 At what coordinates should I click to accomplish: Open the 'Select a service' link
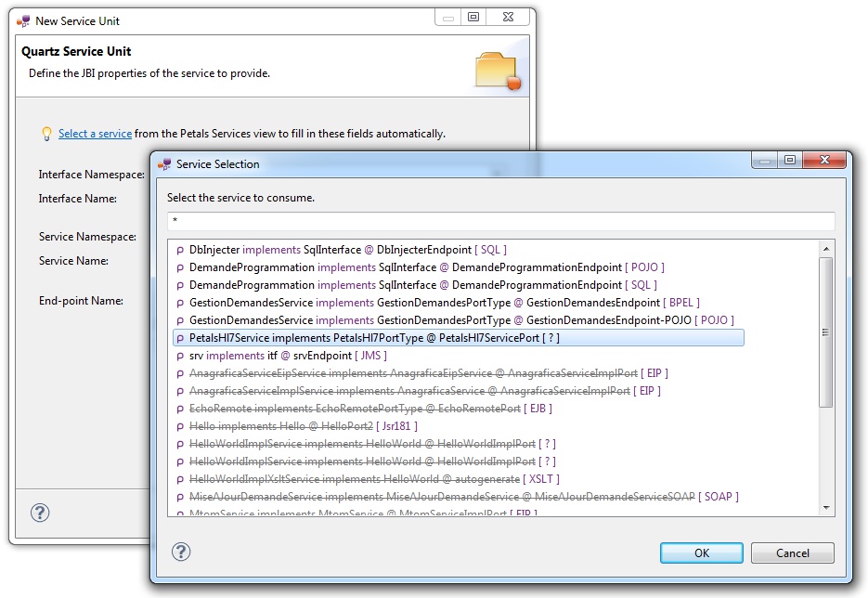point(95,134)
